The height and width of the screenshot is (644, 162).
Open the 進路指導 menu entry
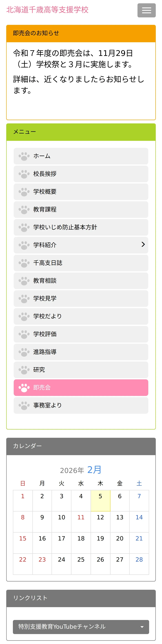tap(81, 352)
